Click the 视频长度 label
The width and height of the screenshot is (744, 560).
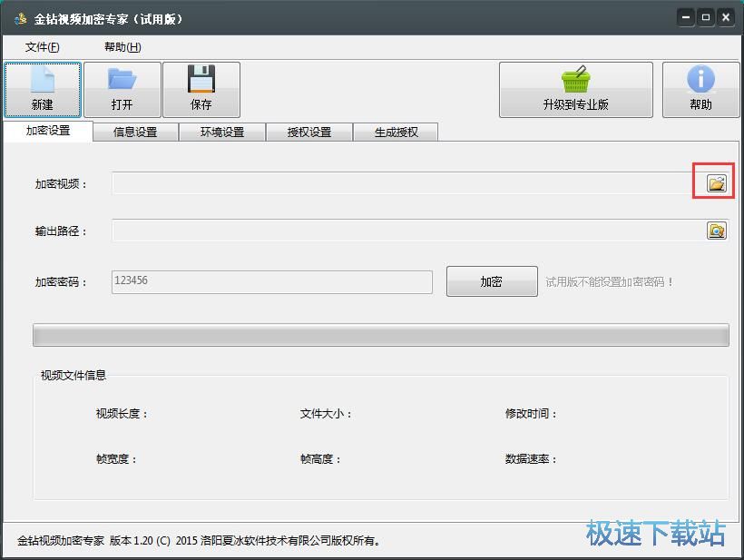pos(122,414)
